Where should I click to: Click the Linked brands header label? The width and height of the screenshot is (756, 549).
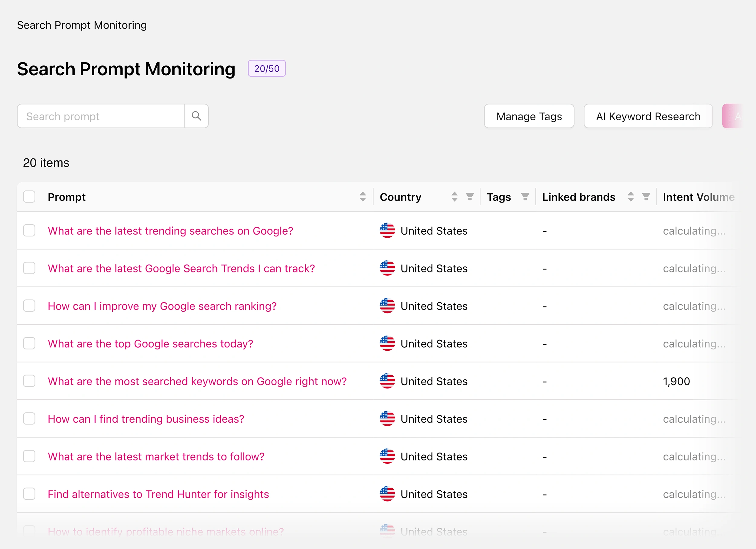pyautogui.click(x=579, y=197)
